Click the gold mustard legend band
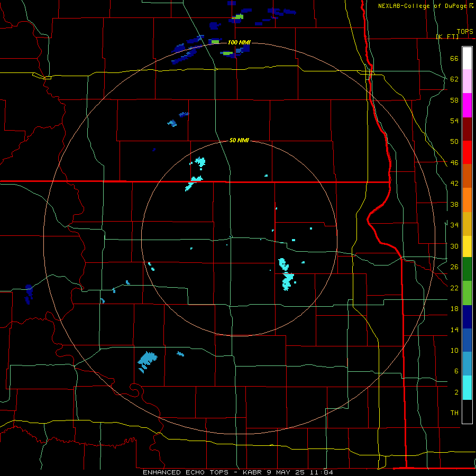The image size is (476, 476). (467, 224)
